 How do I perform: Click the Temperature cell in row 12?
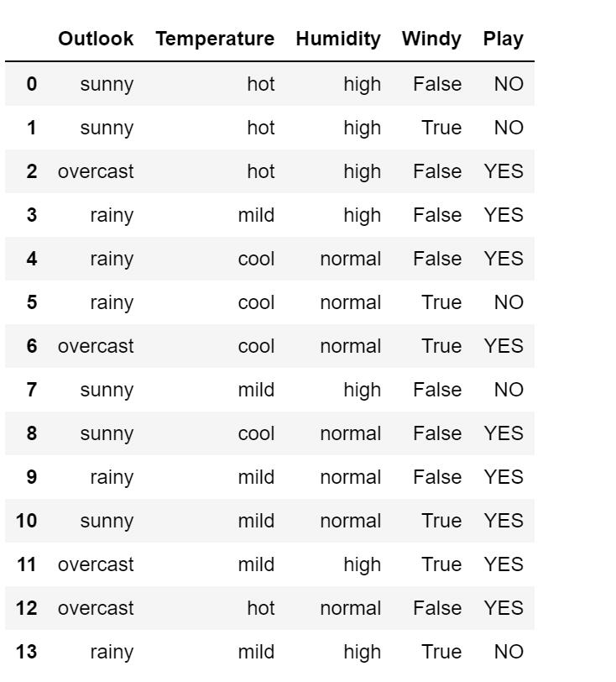tap(260, 608)
